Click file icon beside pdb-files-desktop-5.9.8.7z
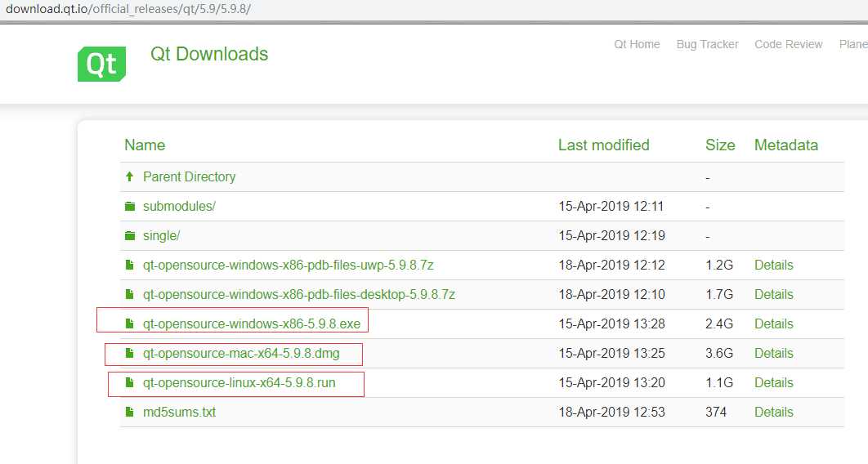The height and width of the screenshot is (464, 868). pos(129,294)
